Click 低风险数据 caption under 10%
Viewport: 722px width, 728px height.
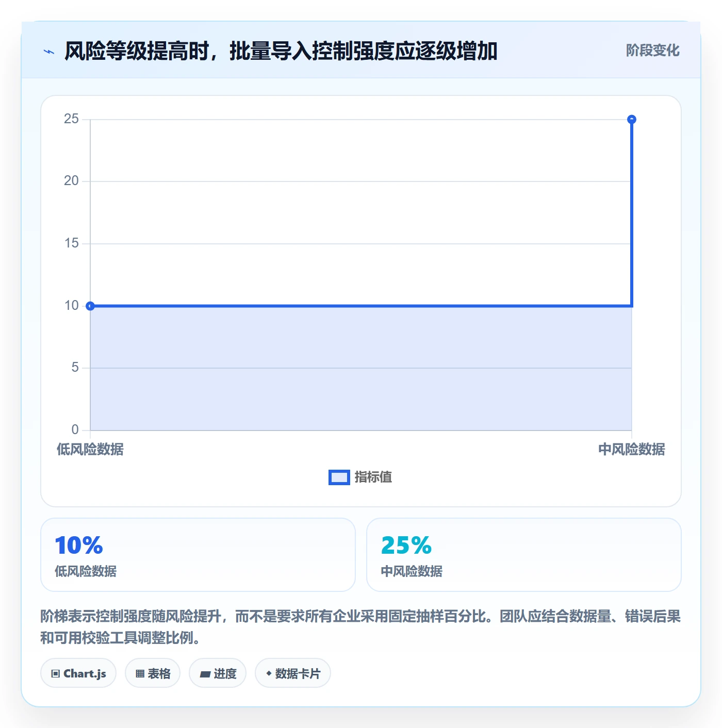(86, 571)
